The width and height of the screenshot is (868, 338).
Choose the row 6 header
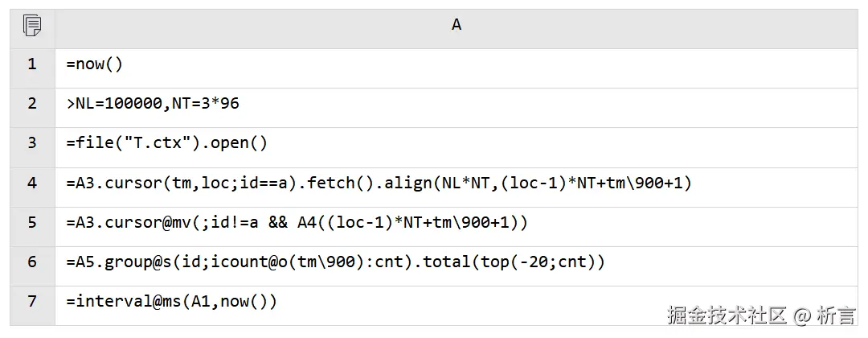tap(32, 262)
